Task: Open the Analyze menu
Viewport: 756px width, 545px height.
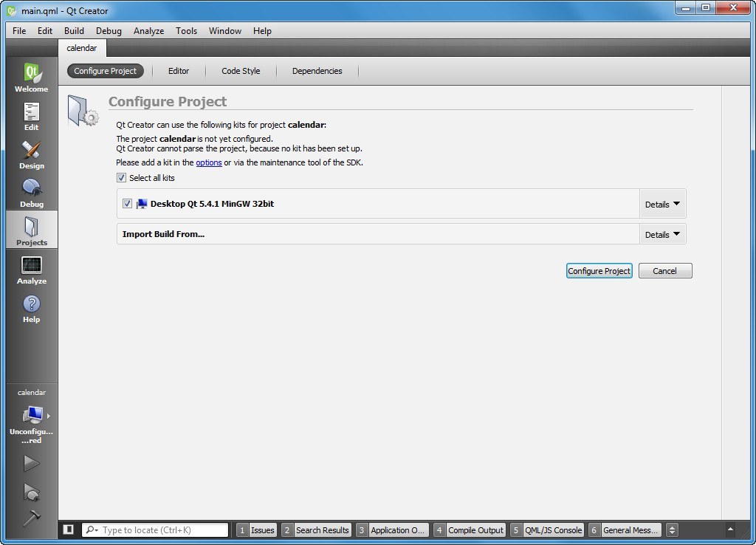Action: (x=148, y=31)
